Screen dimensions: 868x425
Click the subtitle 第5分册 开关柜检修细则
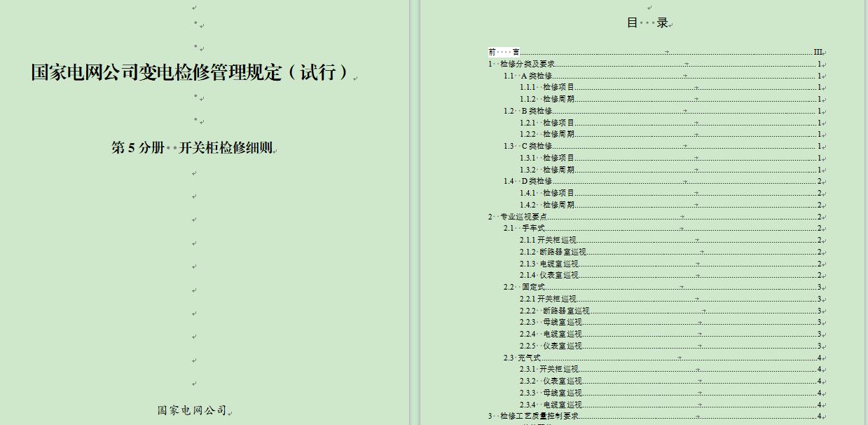(192, 148)
